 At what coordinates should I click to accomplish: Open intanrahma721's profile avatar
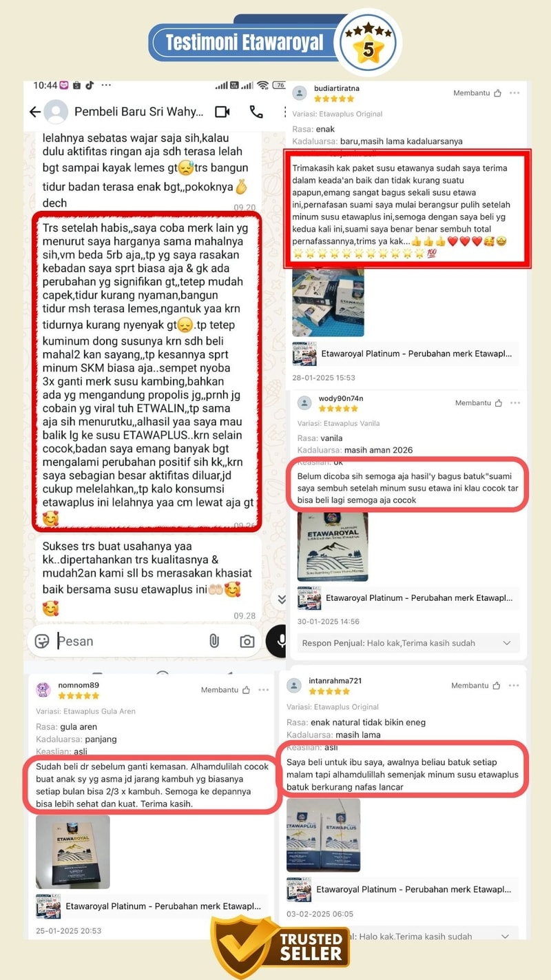pos(294,686)
